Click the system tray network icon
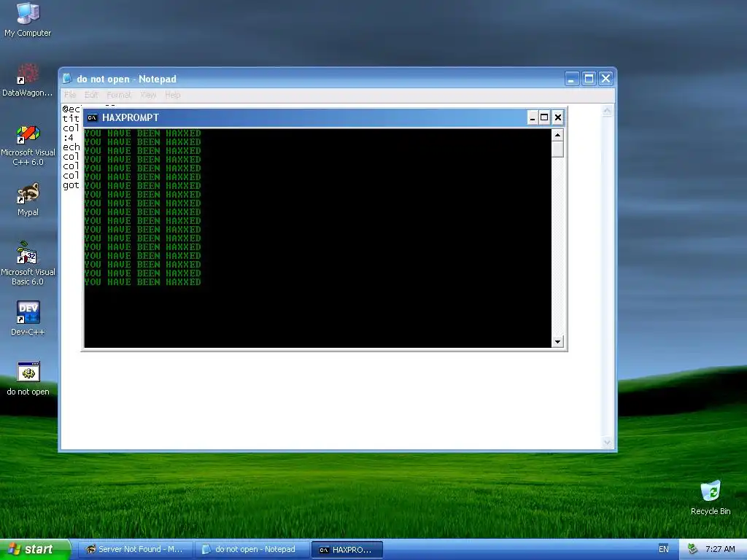The height and width of the screenshot is (560, 747). point(693,549)
